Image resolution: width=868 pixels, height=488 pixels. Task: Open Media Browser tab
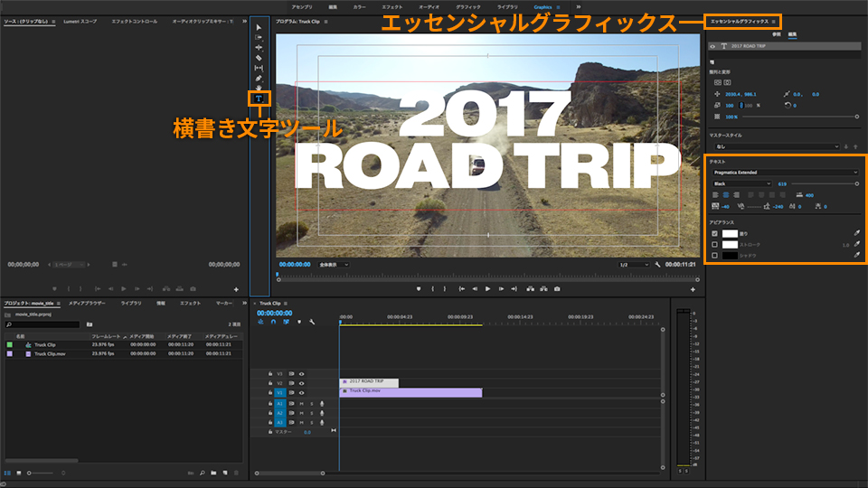tap(87, 304)
